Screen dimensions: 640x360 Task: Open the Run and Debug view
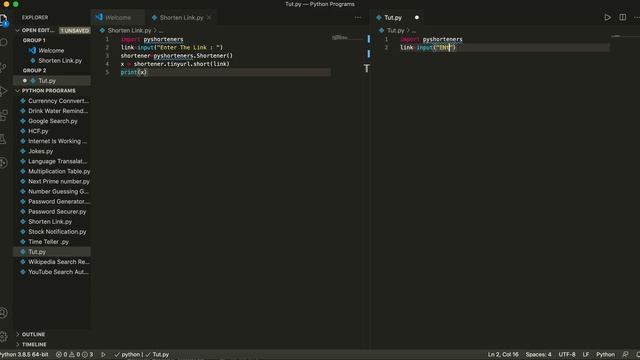click(4, 91)
